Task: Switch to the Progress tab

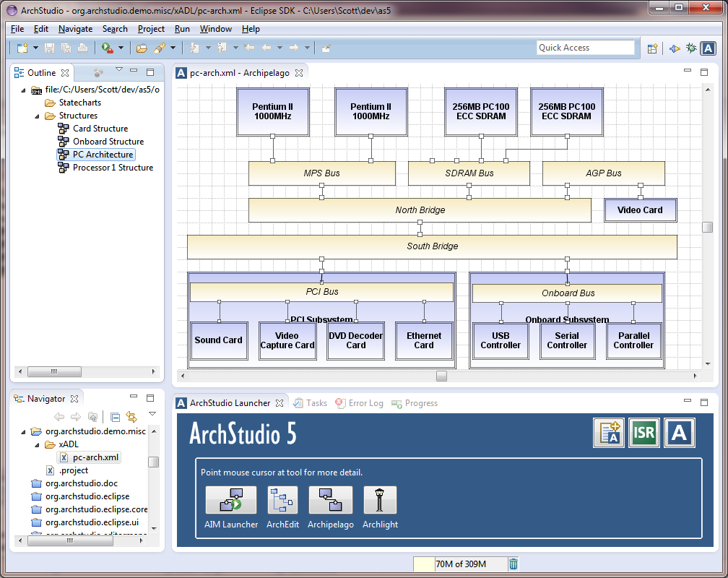Action: tap(415, 403)
